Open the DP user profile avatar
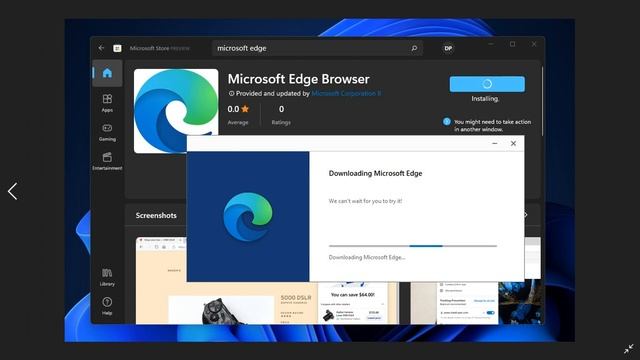The height and width of the screenshot is (360, 640). [x=448, y=48]
